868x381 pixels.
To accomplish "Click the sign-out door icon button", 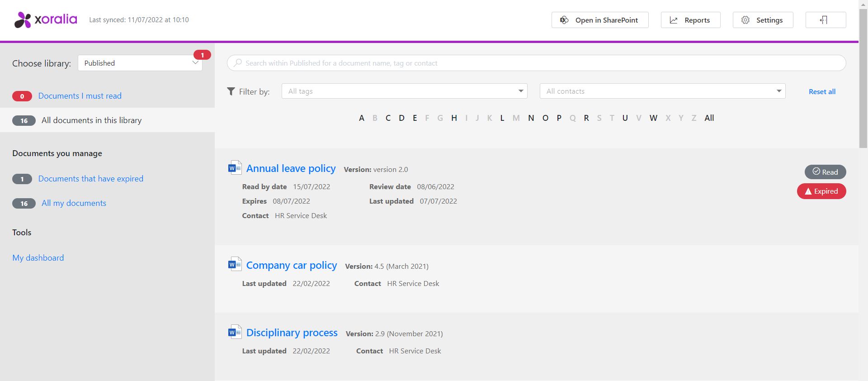I will [x=825, y=20].
